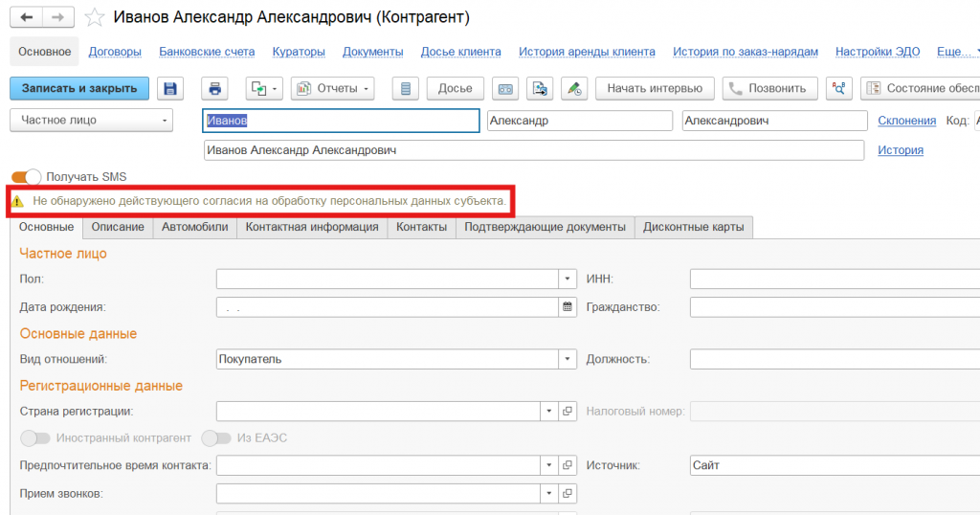Click the green pen signature icon
Image resolution: width=980 pixels, height=515 pixels.
(x=573, y=89)
